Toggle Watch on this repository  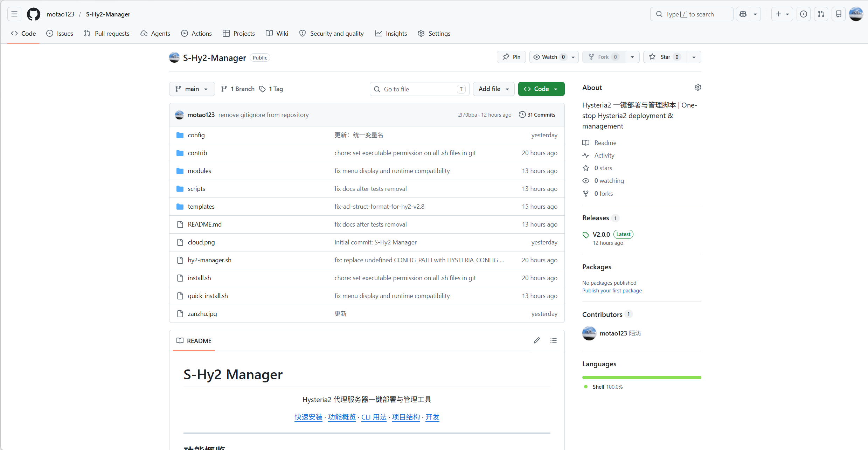[549, 57]
